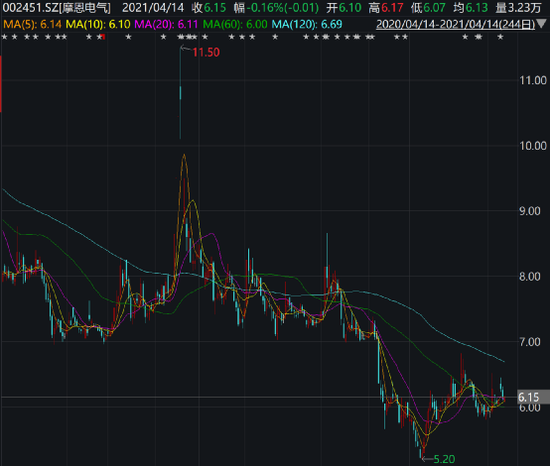Click the red flag event marker

tap(103, 37)
